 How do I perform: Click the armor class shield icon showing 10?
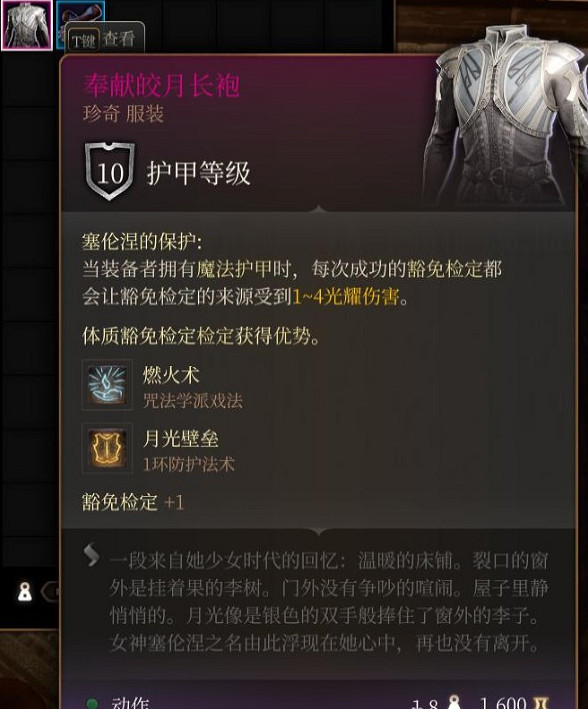click(x=109, y=171)
